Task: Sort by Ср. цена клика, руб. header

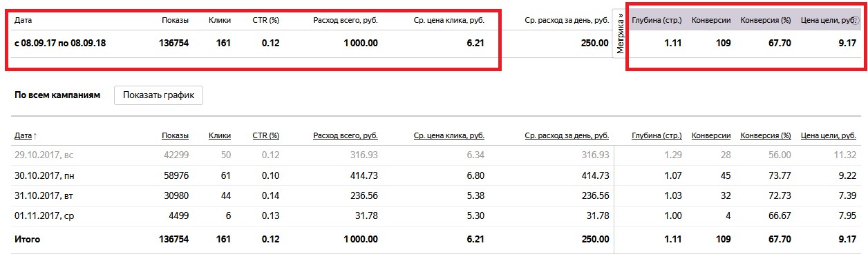Action: (x=449, y=135)
